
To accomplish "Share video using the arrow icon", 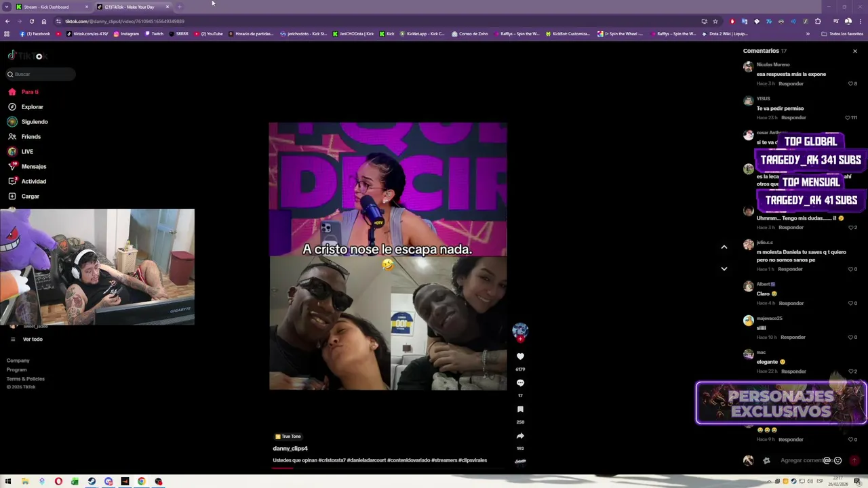I will coord(520,436).
